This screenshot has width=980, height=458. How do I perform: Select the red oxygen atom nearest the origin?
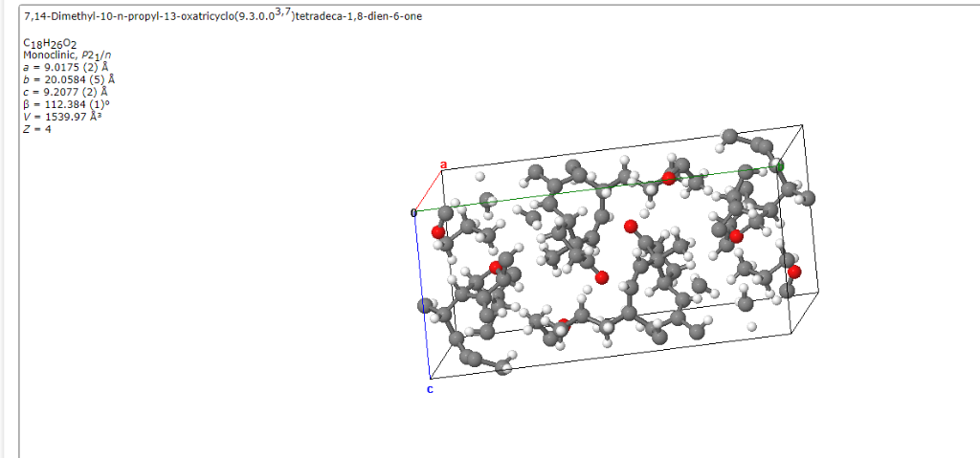pyautogui.click(x=438, y=232)
